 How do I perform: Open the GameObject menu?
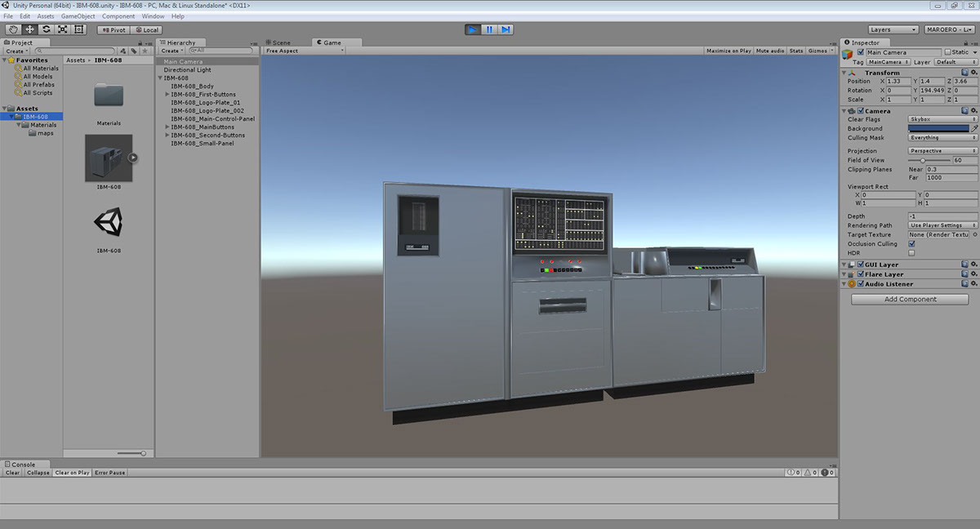78,16
